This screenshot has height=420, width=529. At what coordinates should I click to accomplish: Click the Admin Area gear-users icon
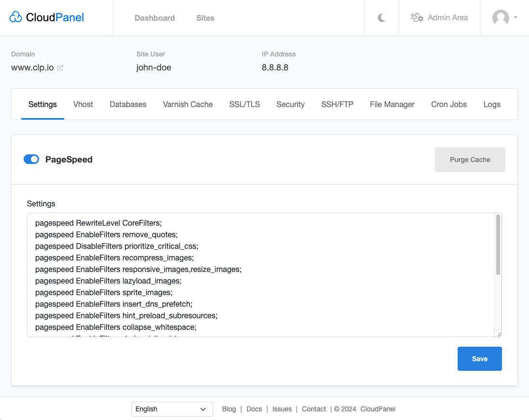(417, 18)
